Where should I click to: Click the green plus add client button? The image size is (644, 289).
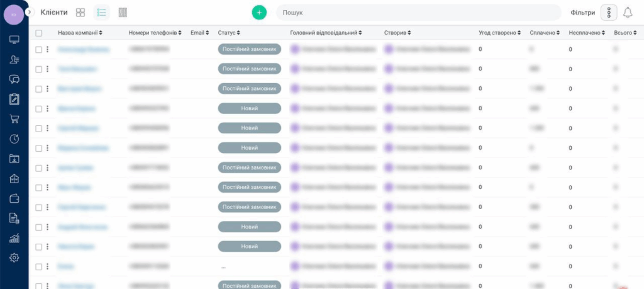click(x=259, y=13)
